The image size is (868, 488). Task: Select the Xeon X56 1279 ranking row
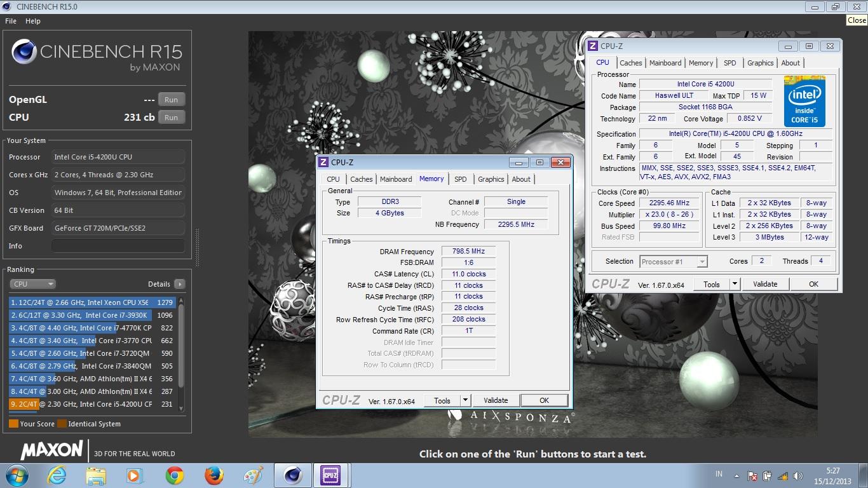pos(93,302)
